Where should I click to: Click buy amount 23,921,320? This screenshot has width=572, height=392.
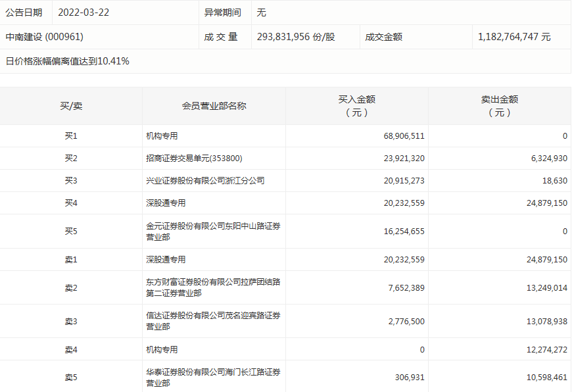[404, 159]
